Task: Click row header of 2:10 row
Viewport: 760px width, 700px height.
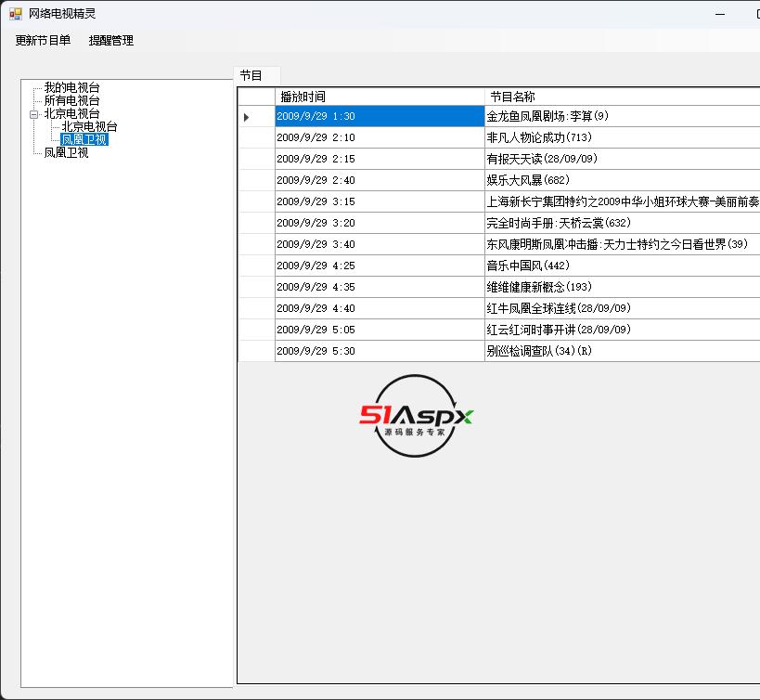Action: pyautogui.click(x=256, y=137)
